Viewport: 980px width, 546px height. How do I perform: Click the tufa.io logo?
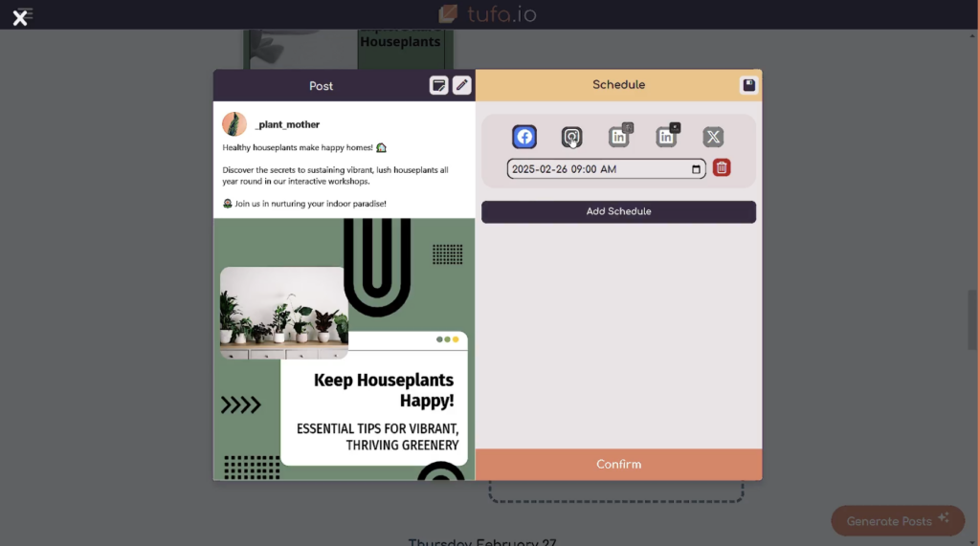pos(488,14)
